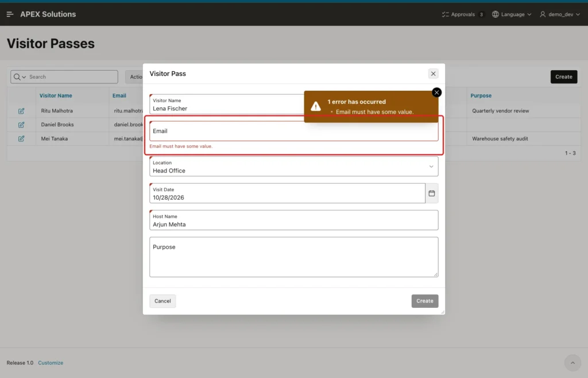This screenshot has height=378, width=588.
Task: Click the scroll-to-top arrow button
Action: pos(572,363)
